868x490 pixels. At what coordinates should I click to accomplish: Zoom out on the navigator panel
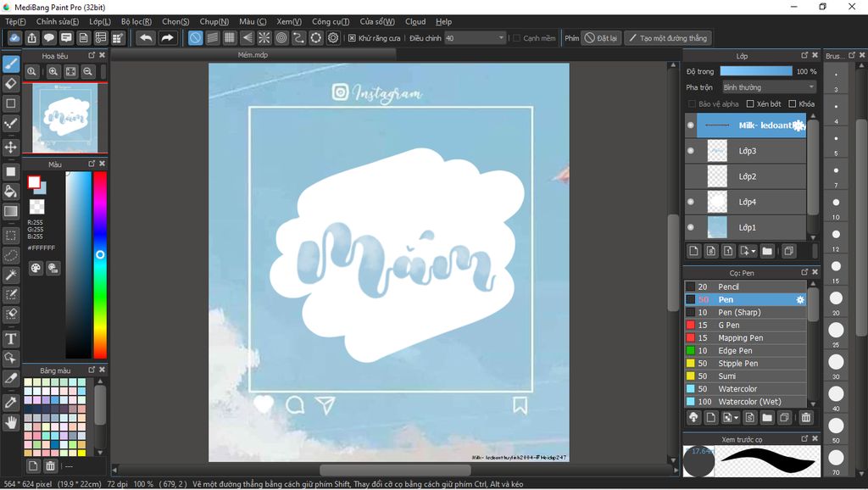pyautogui.click(x=87, y=71)
